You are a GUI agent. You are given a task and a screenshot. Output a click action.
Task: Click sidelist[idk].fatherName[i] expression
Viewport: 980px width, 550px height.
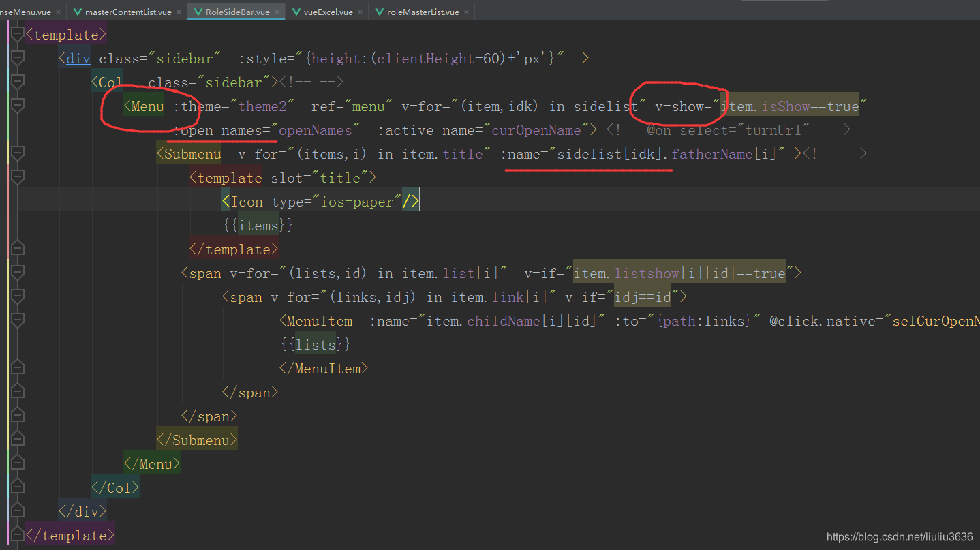pos(667,154)
